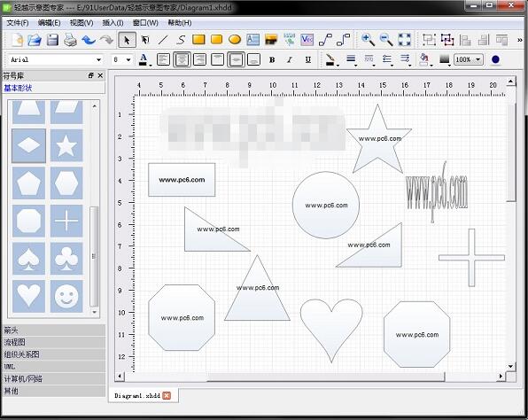
Task: Toggle bold text formatting
Action: click(x=272, y=60)
